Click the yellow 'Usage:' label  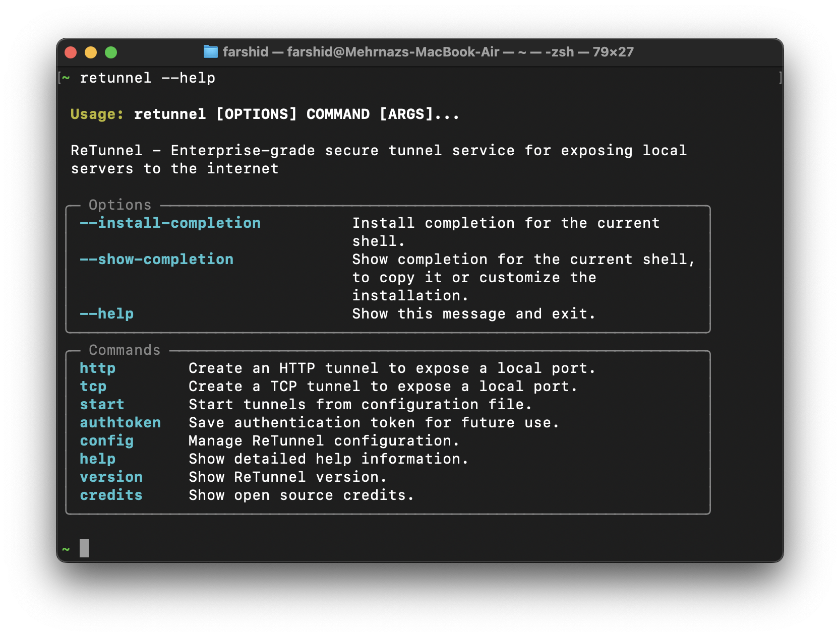(x=97, y=114)
